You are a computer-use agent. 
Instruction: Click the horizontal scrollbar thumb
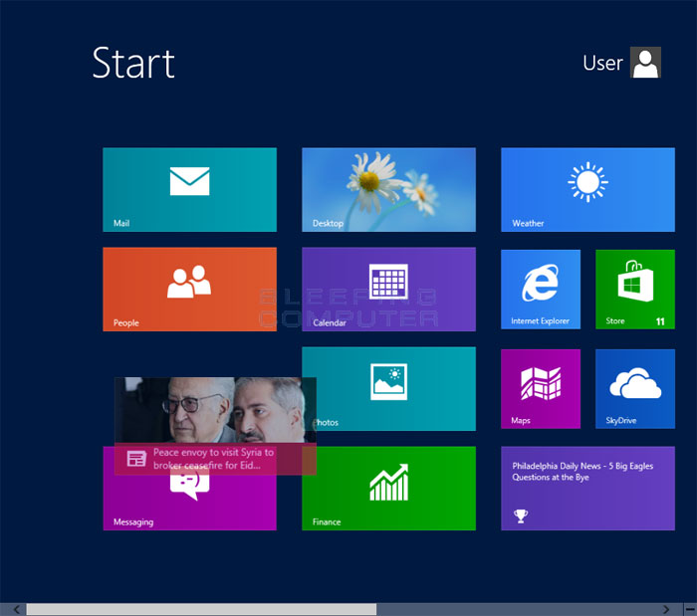(201, 609)
